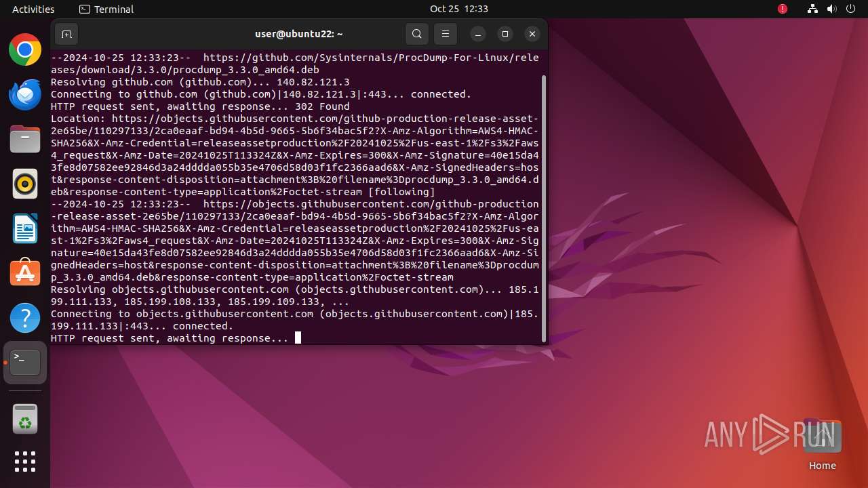Screen dimensions: 868x488
Task: Click the 'Resolving github.com' line
Action: 200,82
